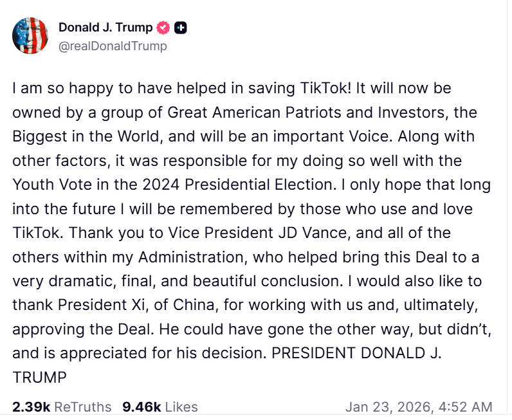This screenshot has width=512, height=420.
Task: Click Donald J. Trump's profile avatar
Action: tap(30, 35)
